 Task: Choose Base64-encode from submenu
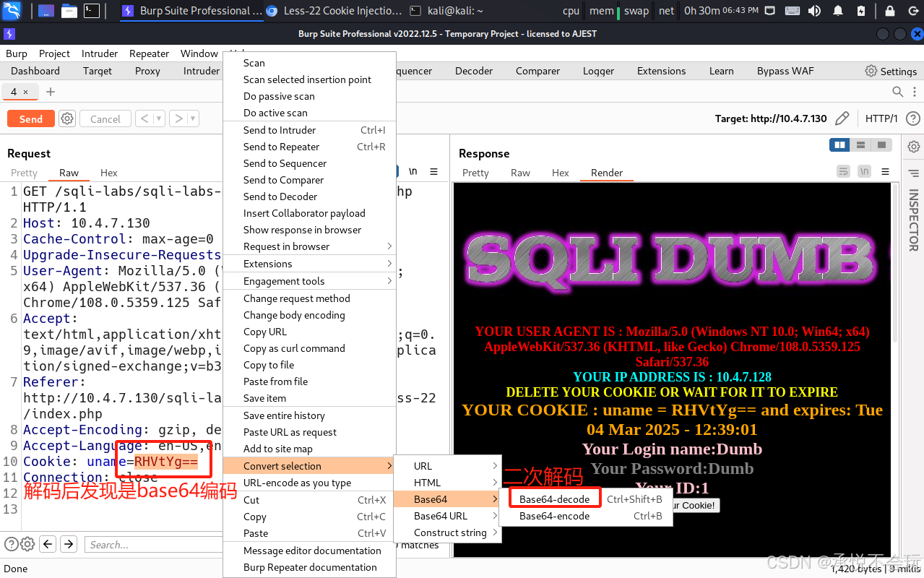point(586,516)
